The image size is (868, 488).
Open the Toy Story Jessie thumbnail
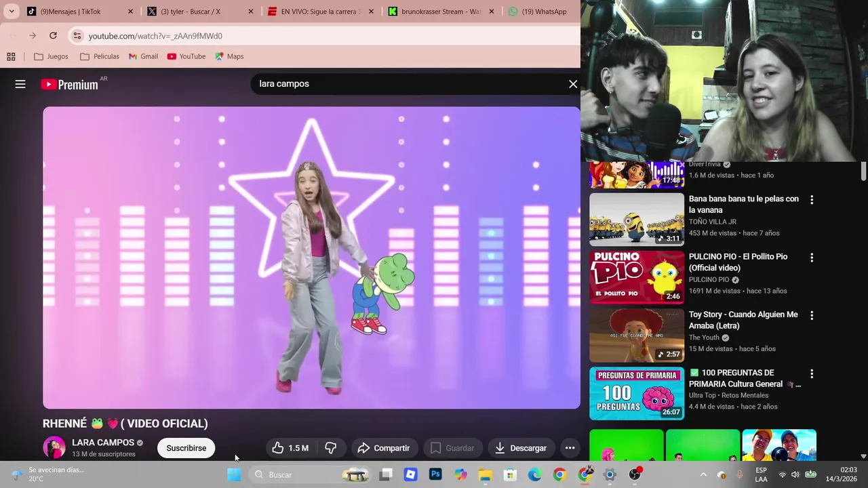[637, 335]
